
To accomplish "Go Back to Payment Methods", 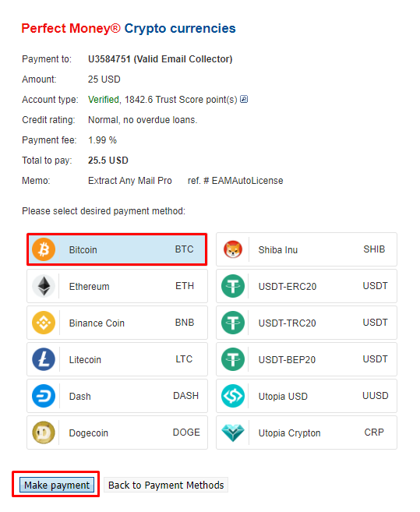I will [166, 485].
